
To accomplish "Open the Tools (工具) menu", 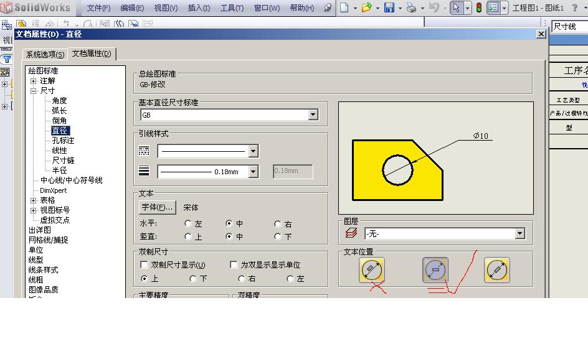I will (232, 8).
